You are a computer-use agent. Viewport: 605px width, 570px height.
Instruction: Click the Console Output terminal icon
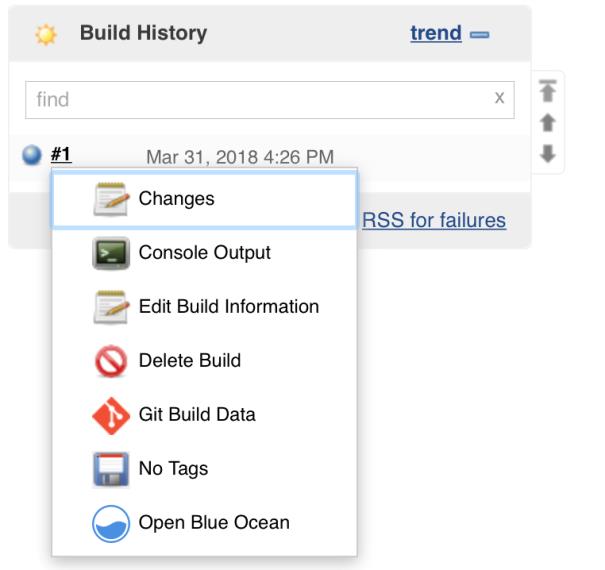(x=111, y=253)
